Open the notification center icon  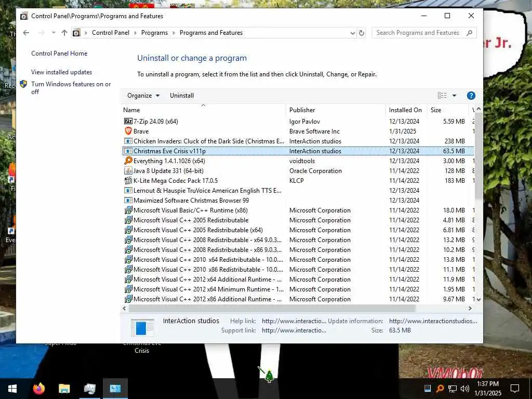coord(515,389)
